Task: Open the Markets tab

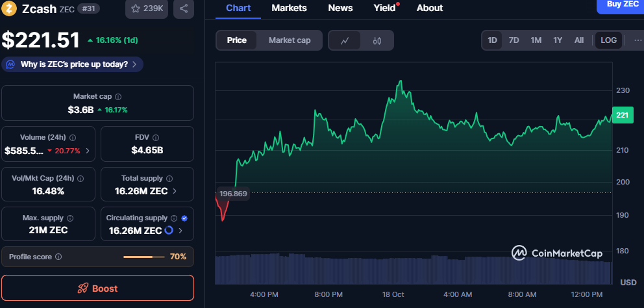Action: click(289, 8)
